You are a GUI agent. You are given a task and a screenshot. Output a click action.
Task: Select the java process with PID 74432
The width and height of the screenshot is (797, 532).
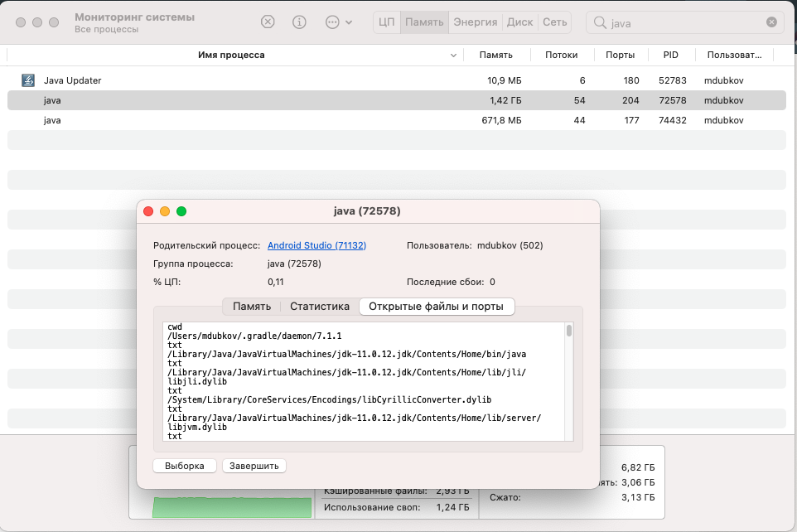click(x=397, y=120)
